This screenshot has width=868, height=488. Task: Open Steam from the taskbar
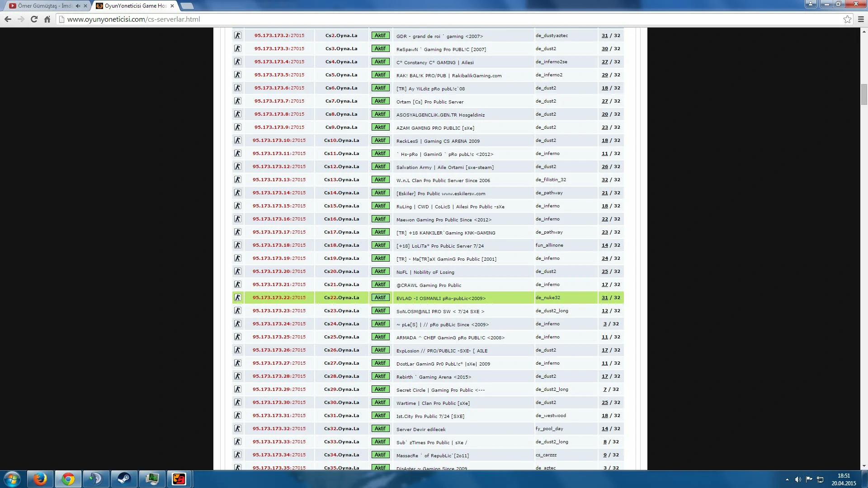coord(124,479)
